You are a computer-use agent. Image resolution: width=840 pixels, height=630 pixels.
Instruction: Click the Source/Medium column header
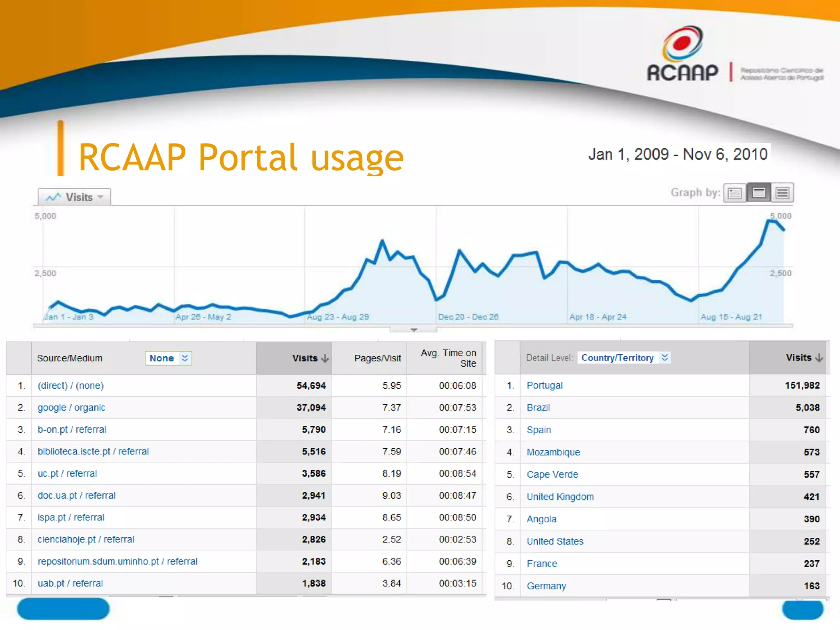[x=70, y=358]
